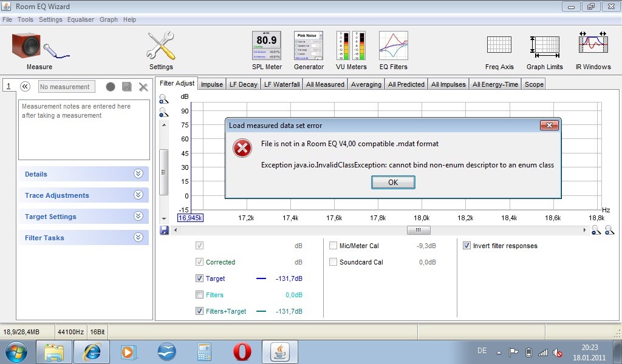The width and height of the screenshot is (622, 364).
Task: Zoom in vertically with top-left magnifier
Action: coord(164,99)
